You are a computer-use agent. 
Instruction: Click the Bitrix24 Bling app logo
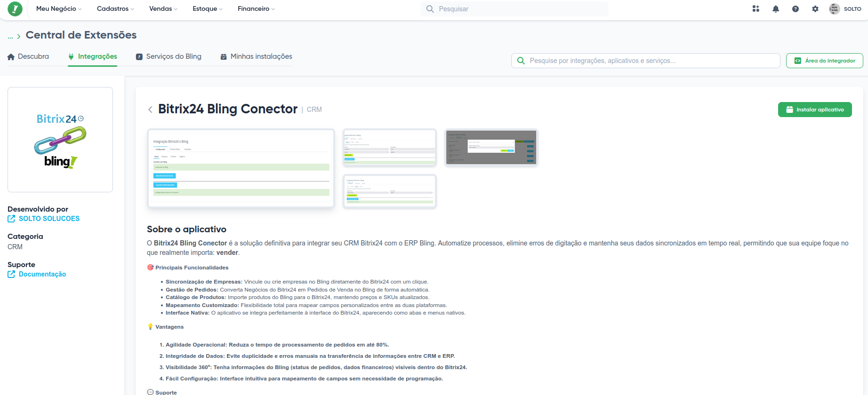[x=60, y=140]
